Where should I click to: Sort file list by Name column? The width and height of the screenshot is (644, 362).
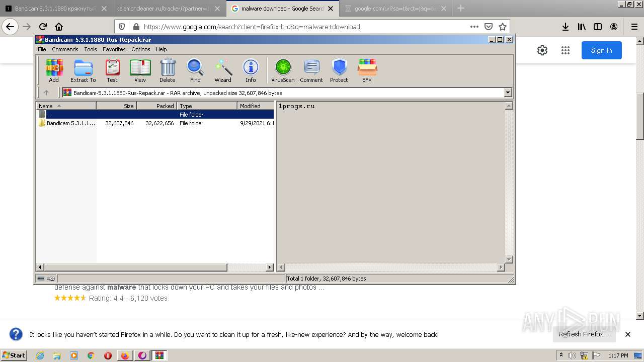point(66,106)
